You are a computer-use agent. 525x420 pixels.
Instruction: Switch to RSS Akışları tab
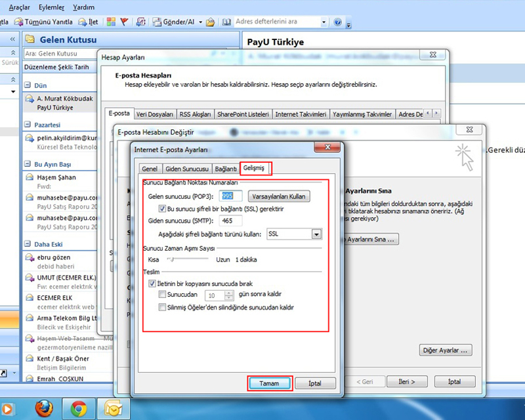[195, 114]
